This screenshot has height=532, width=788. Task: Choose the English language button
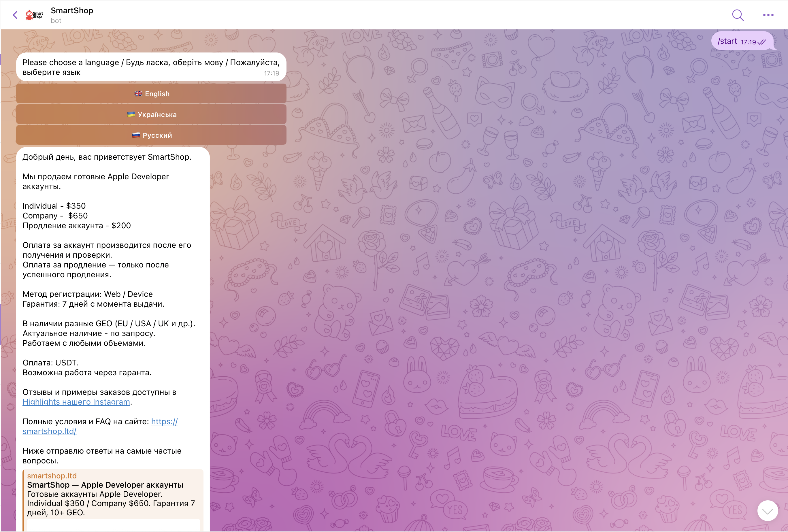click(151, 94)
